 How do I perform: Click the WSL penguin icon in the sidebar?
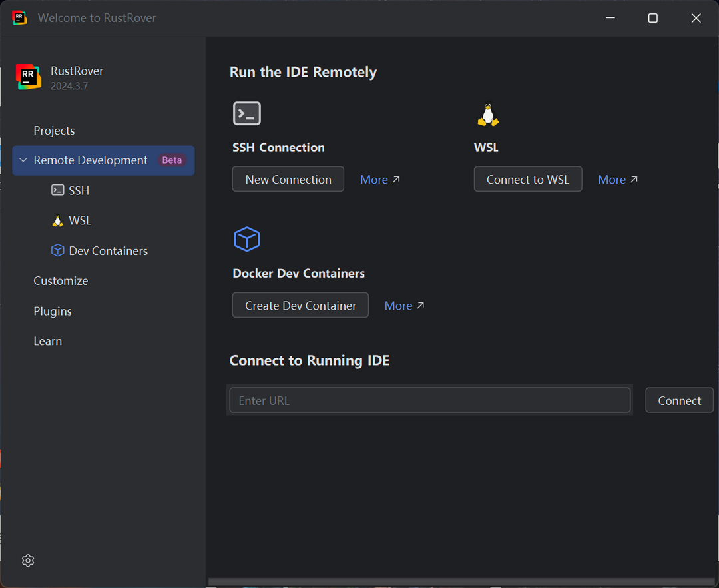(x=58, y=221)
